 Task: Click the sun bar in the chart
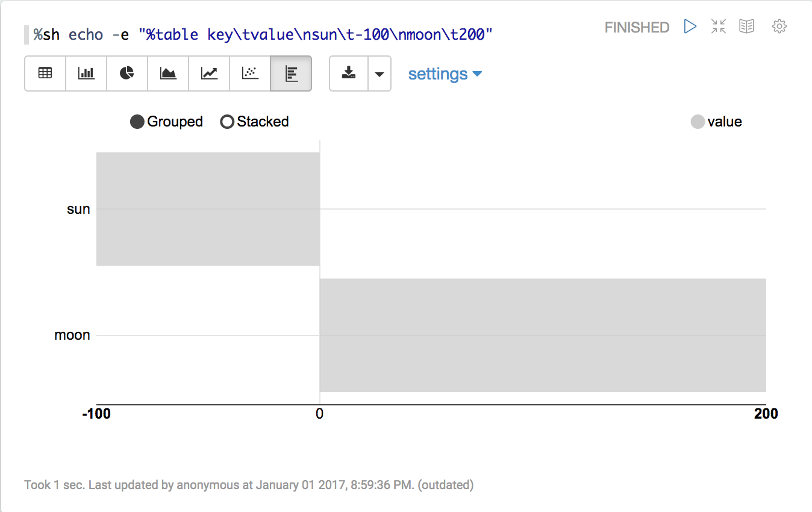(x=208, y=209)
